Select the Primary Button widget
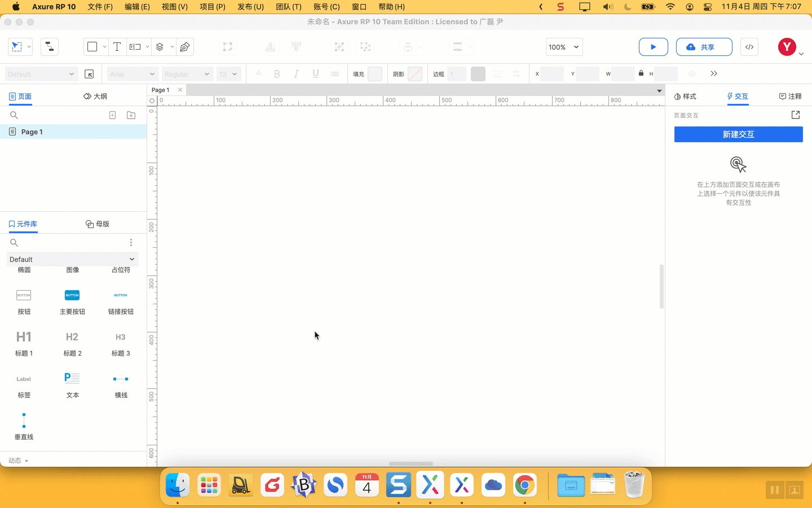The height and width of the screenshot is (508, 812). click(x=72, y=301)
